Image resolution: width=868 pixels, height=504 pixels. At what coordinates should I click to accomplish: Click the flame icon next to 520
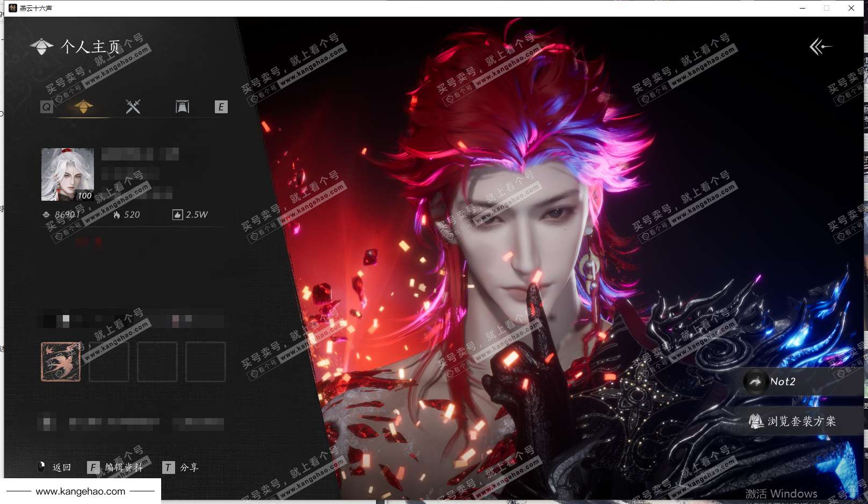117,215
